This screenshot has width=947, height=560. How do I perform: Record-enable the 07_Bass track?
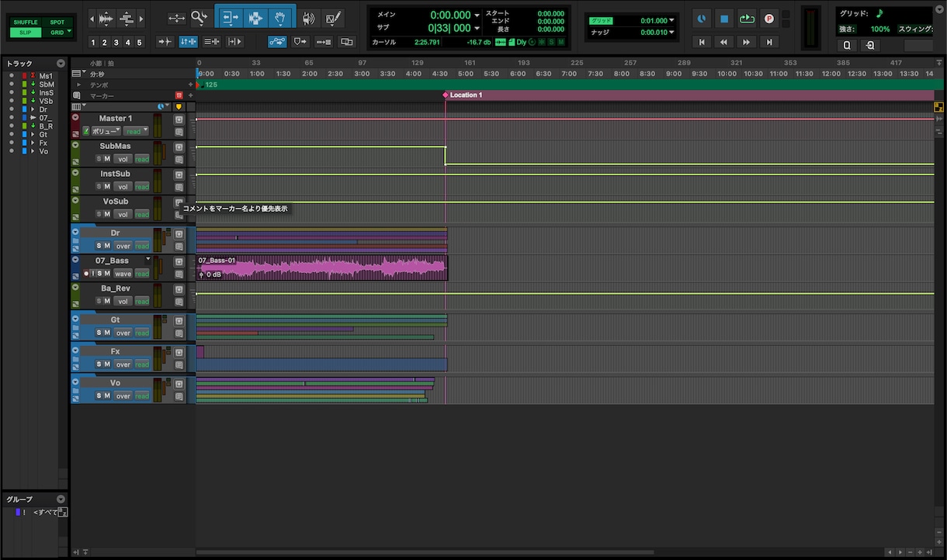(86, 273)
